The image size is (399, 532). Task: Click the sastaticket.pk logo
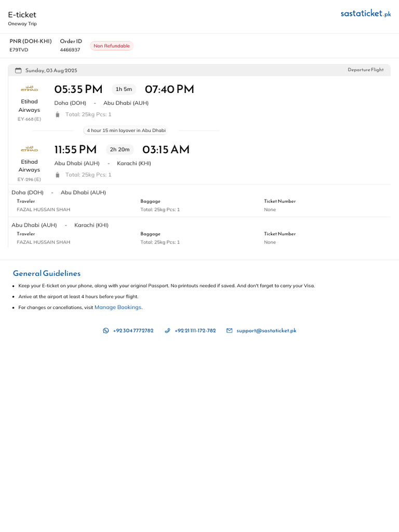(365, 14)
